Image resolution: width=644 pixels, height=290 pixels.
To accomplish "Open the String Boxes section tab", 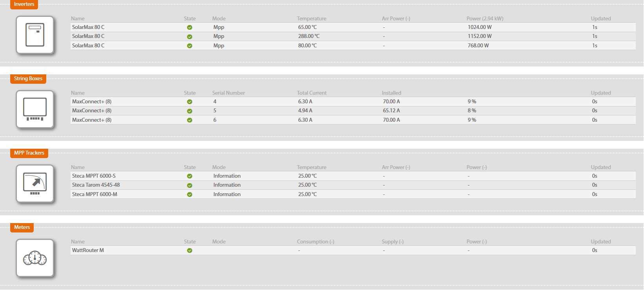I will pos(28,79).
